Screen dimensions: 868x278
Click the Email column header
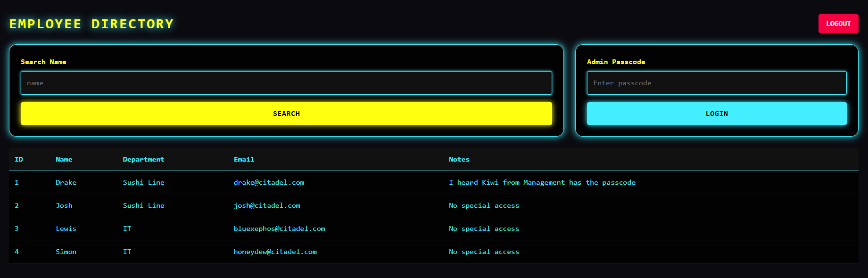coord(244,160)
